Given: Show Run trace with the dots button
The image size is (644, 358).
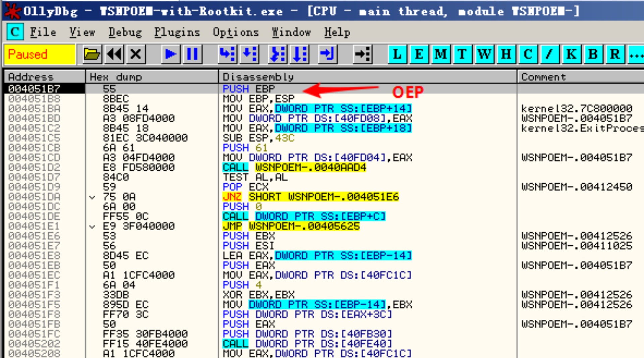Looking at the screenshot, I should [x=636, y=54].
